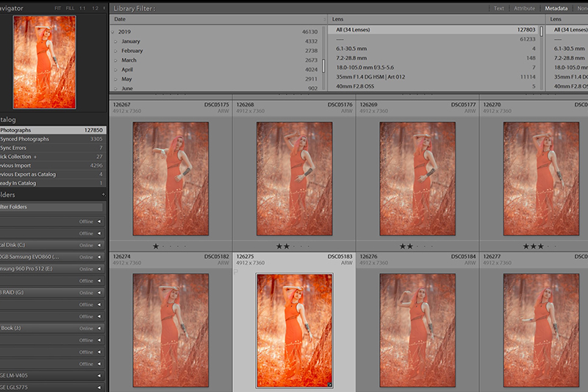Click the Navigator preview image
This screenshot has width=588, height=392.
[x=44, y=63]
